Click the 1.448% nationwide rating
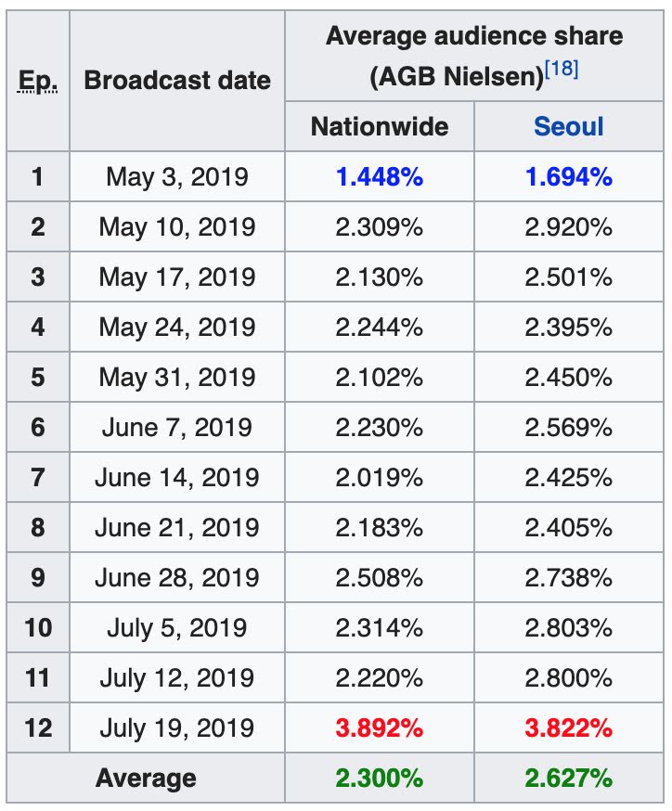Viewport: 672px width, 811px height. click(x=379, y=177)
